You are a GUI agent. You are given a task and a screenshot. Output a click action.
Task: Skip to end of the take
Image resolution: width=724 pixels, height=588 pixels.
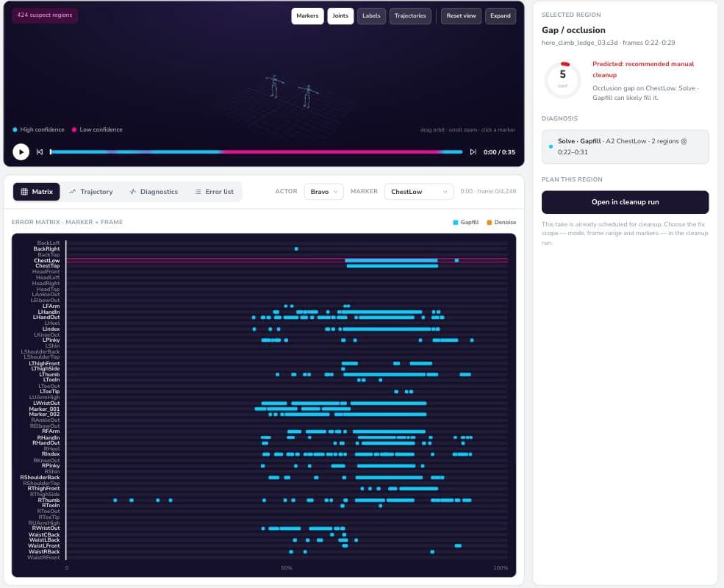[x=473, y=152]
